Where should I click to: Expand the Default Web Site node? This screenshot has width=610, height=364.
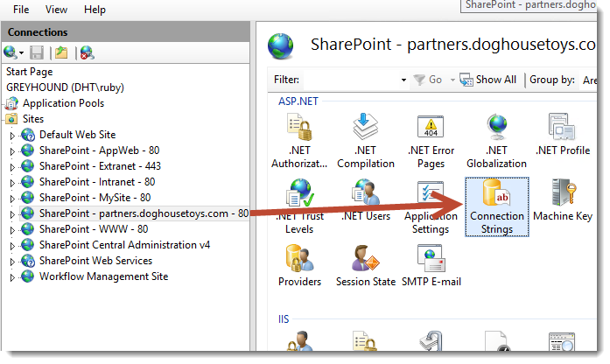[x=12, y=136]
